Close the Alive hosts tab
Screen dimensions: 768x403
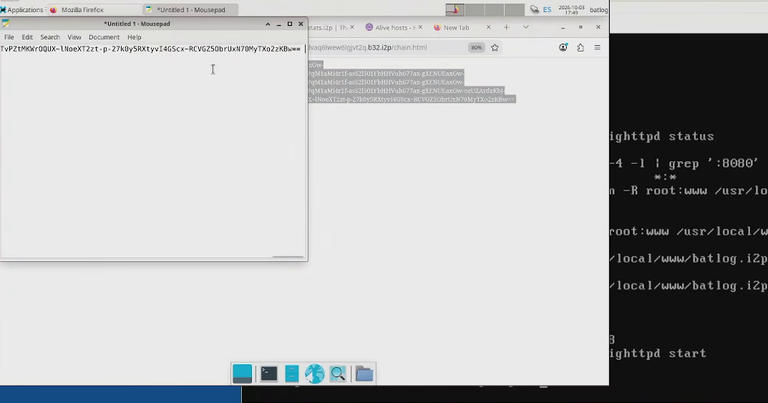[x=420, y=27]
